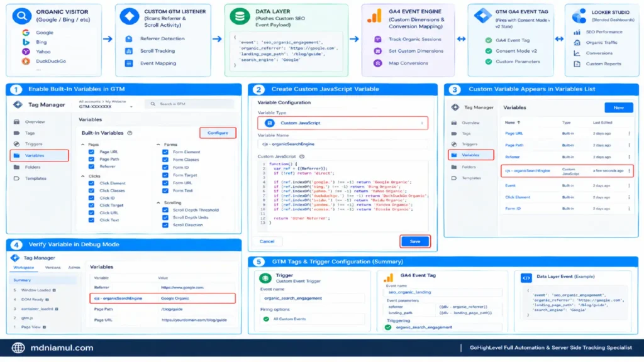Click the globe icon beside mdniamul.com
The height and width of the screenshot is (362, 644).
pos(18,348)
